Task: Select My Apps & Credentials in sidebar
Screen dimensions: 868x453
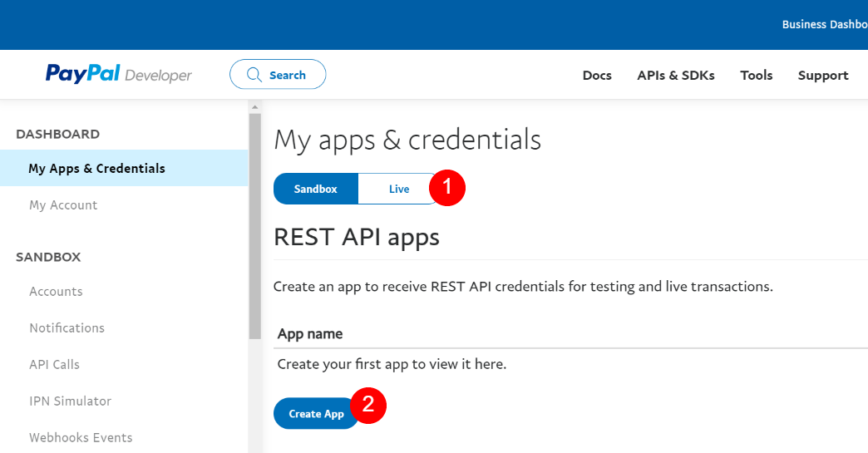Action: tap(124, 168)
